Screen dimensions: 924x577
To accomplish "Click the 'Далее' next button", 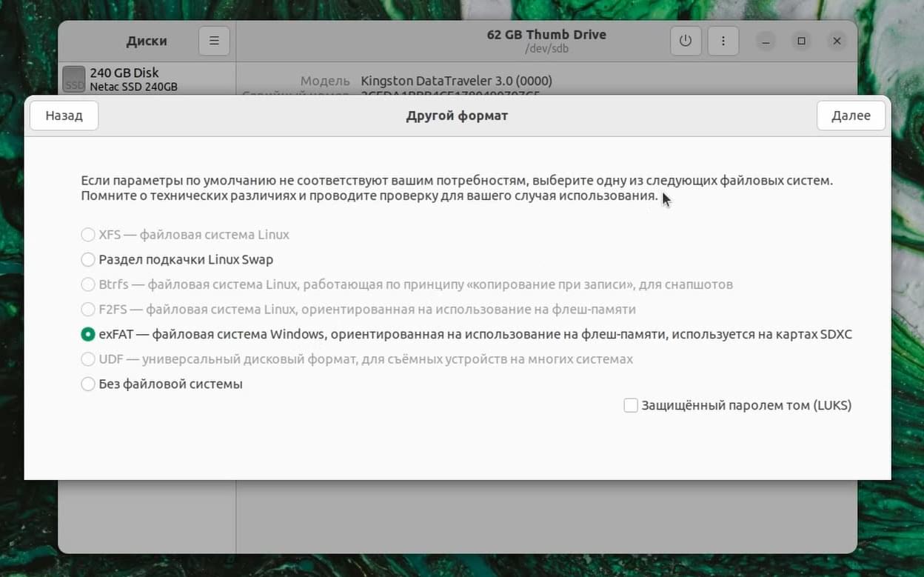I will [851, 116].
